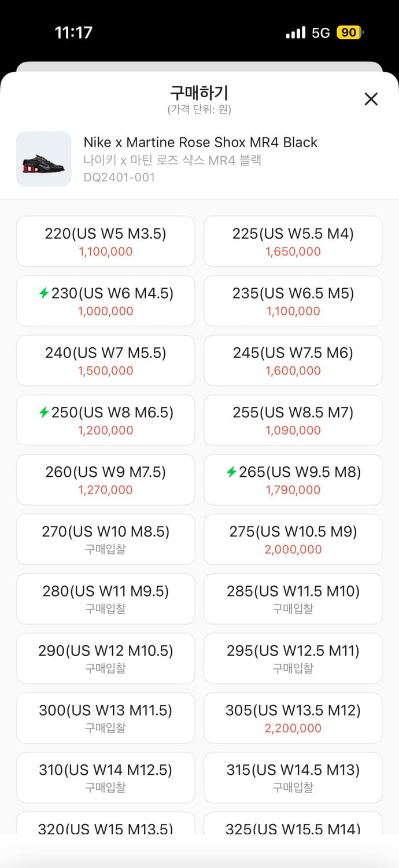
Task: Tap the lightning icon on size 265
Action: pos(231,472)
